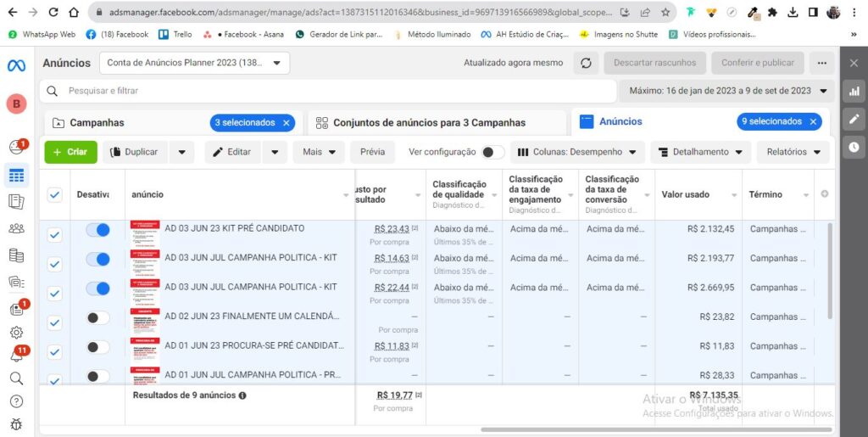Image resolution: width=868 pixels, height=437 pixels.
Task: Click the Meta logo icon
Action: coord(16,65)
